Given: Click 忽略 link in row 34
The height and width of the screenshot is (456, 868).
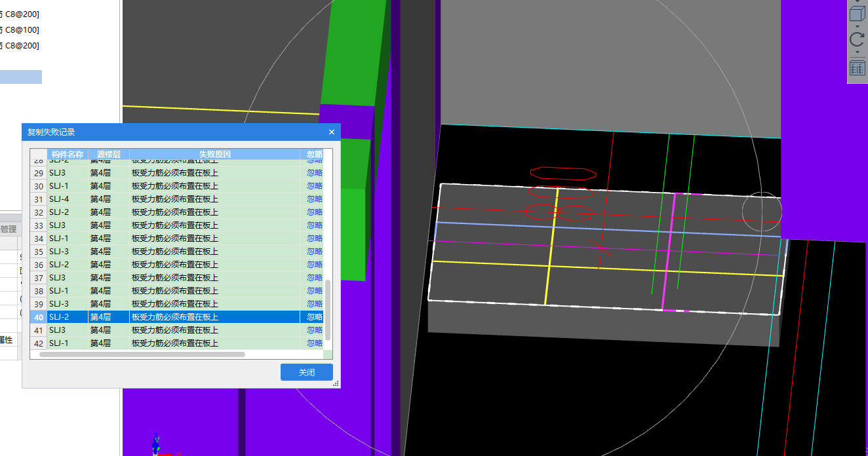Looking at the screenshot, I should pyautogui.click(x=315, y=238).
